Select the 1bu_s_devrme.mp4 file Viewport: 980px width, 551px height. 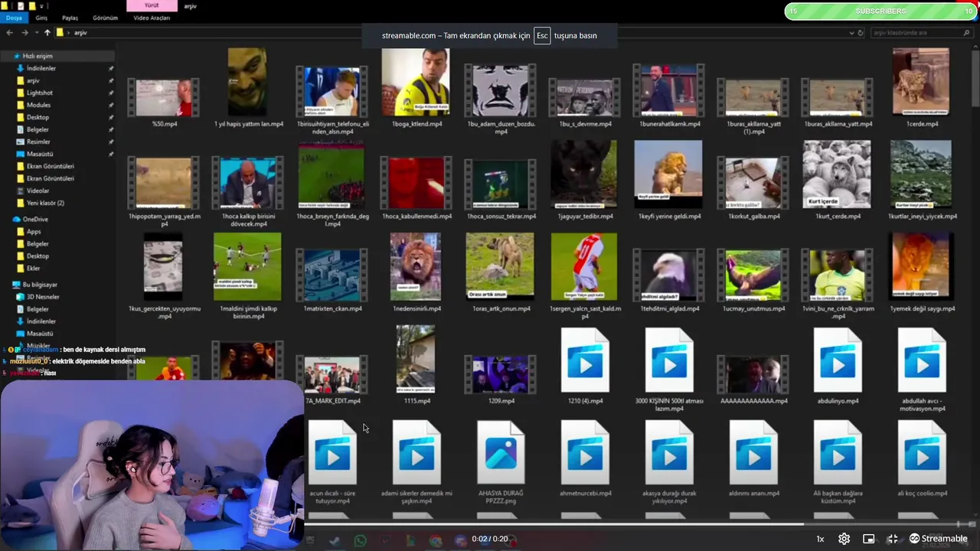tap(585, 97)
